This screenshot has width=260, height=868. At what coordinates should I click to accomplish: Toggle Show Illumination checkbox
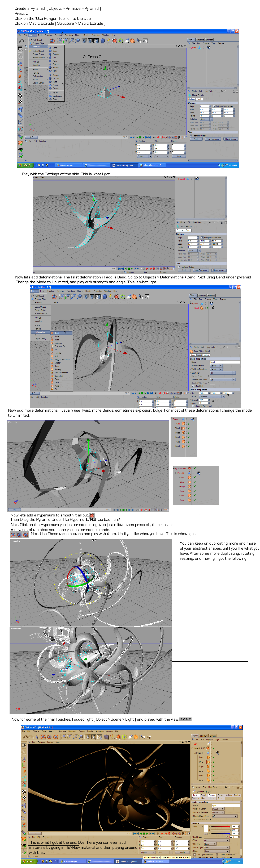pos(217,855)
